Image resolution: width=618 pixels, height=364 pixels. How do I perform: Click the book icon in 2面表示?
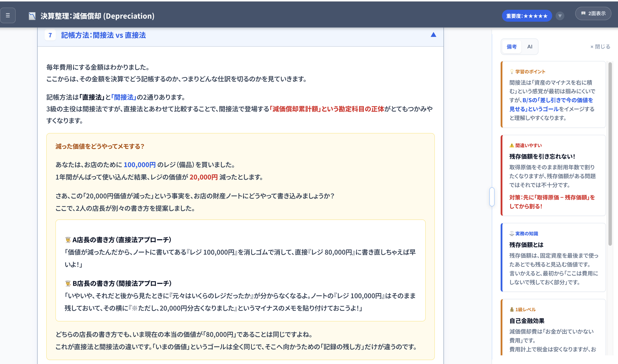click(583, 13)
